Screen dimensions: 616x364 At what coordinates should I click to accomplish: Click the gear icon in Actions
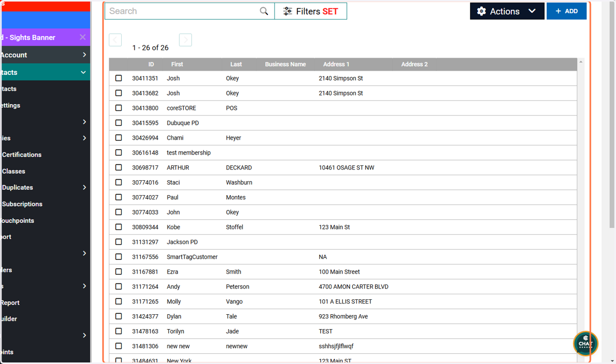point(482,11)
